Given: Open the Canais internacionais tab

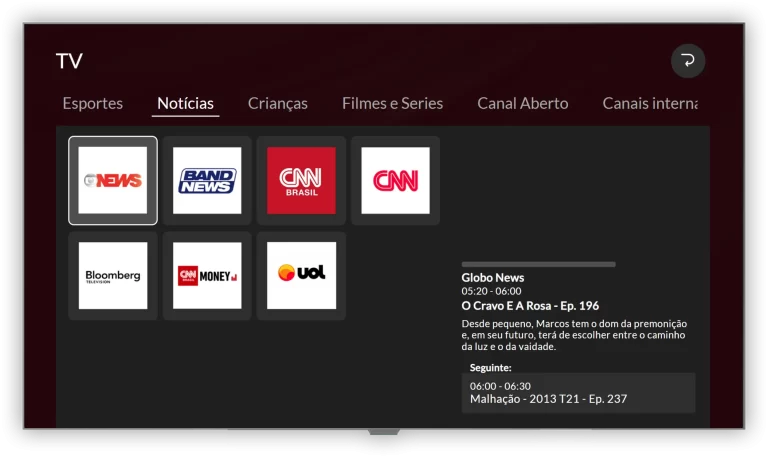Looking at the screenshot, I should (x=649, y=104).
